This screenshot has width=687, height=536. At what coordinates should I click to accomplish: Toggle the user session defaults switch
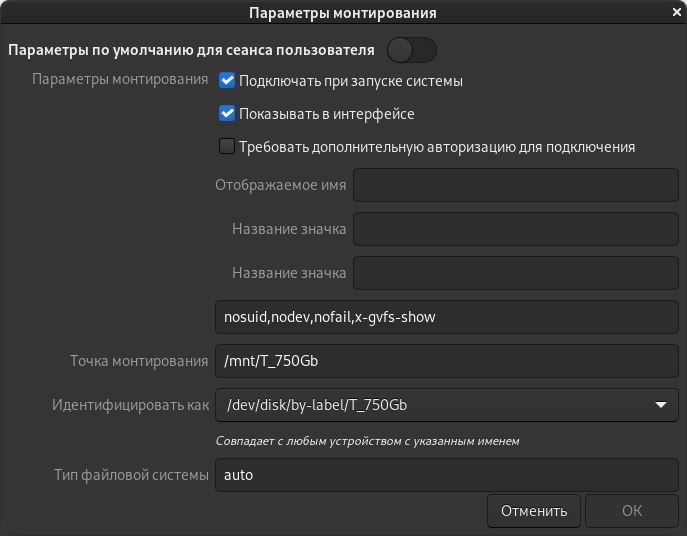[x=411, y=49]
